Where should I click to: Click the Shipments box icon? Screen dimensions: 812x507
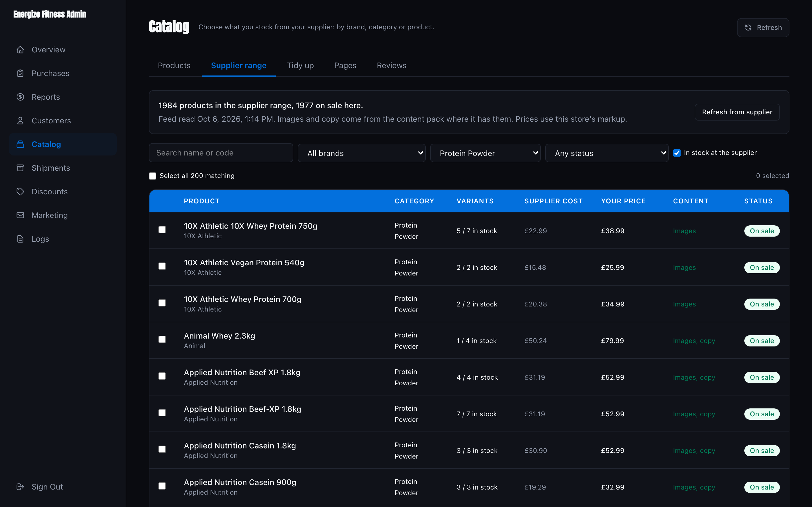[x=20, y=168]
